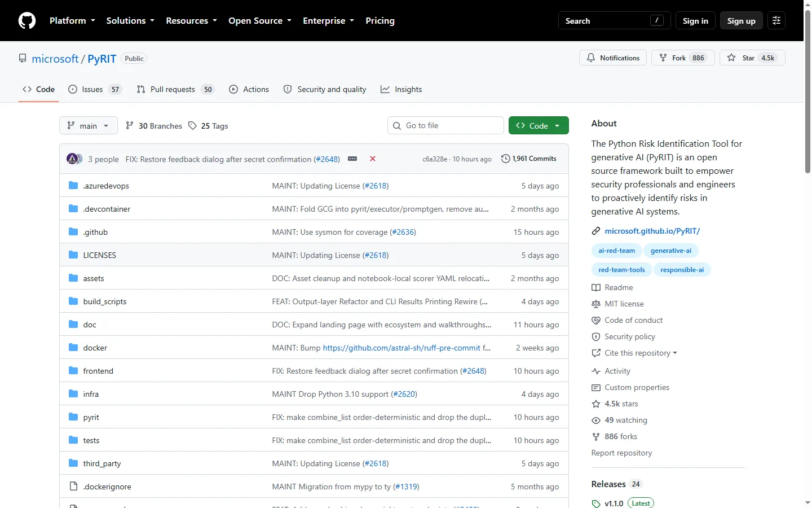Click the scale icon beside MIT license

click(x=596, y=304)
